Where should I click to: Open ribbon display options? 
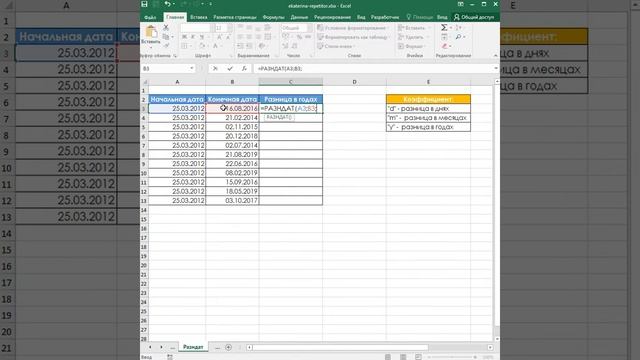pos(460,4)
